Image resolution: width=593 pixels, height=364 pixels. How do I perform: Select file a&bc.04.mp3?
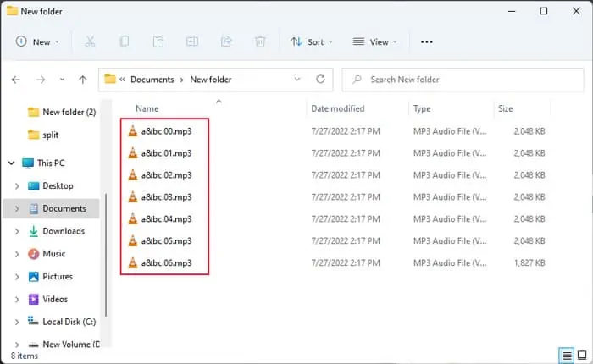pos(166,219)
